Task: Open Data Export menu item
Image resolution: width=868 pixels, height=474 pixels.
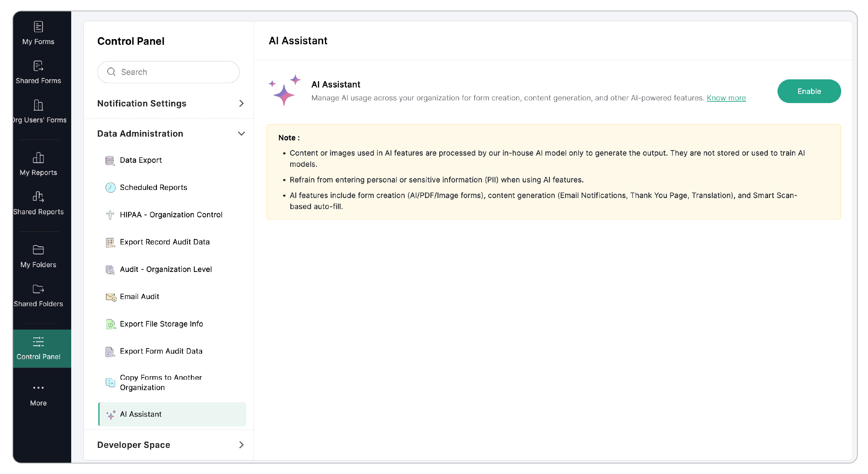Action: [x=141, y=160]
